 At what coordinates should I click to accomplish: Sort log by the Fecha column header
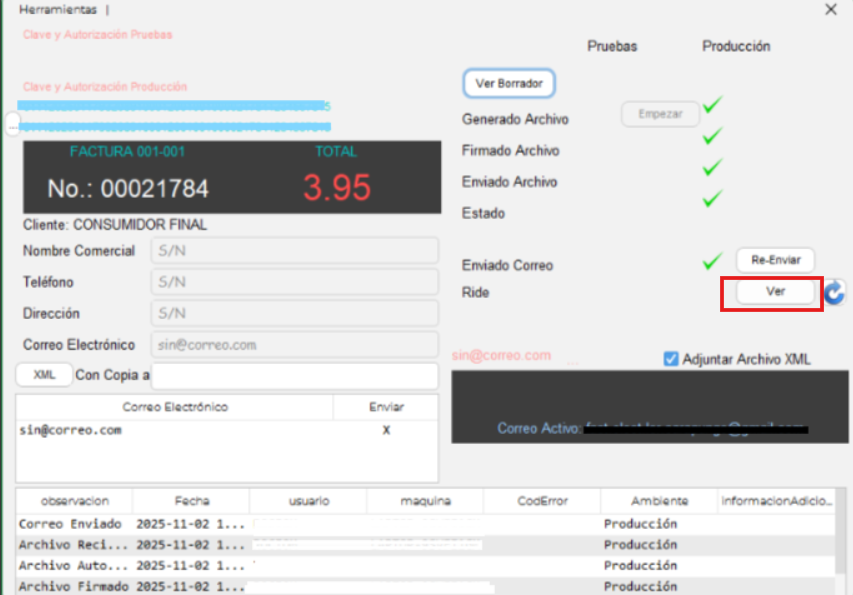[x=191, y=501]
